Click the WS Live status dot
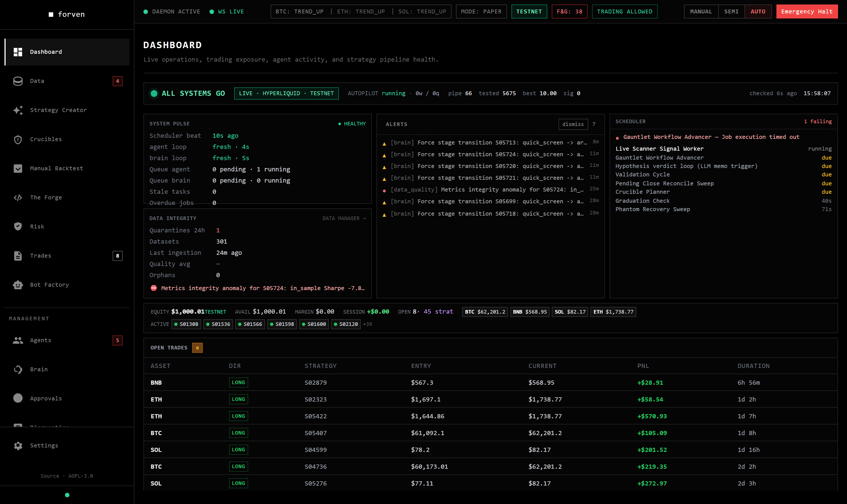 coord(212,12)
